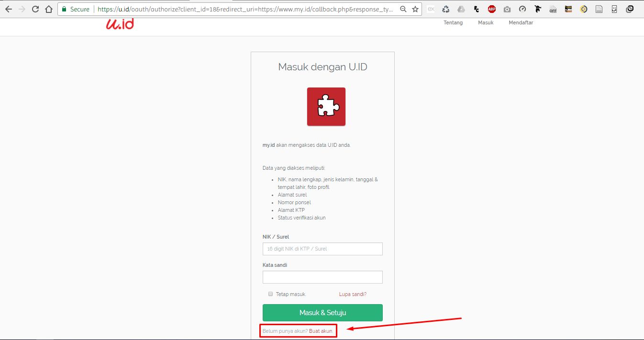Open the 'ex' extension icon
This screenshot has width=644, height=340.
click(431, 9)
